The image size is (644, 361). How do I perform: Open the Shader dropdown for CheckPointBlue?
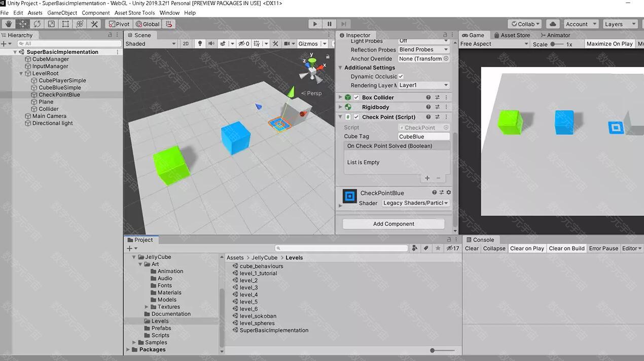pyautogui.click(x=416, y=203)
